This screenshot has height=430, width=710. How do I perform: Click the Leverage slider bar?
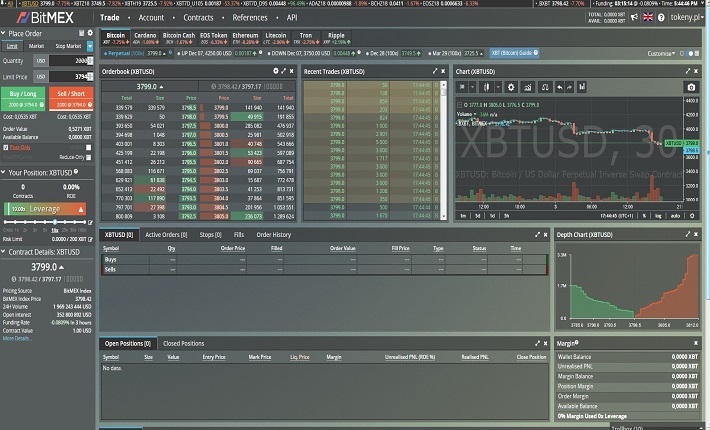52,209
